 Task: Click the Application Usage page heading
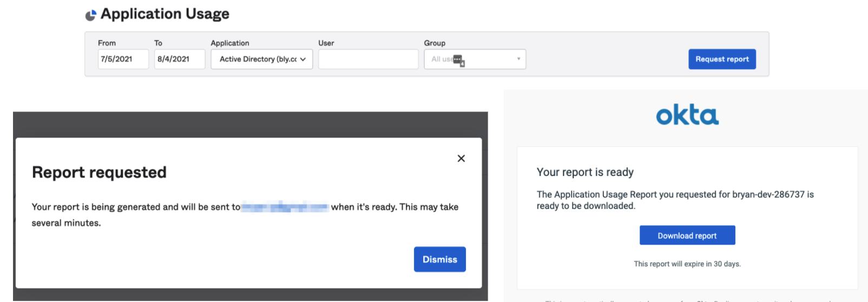[x=165, y=14]
